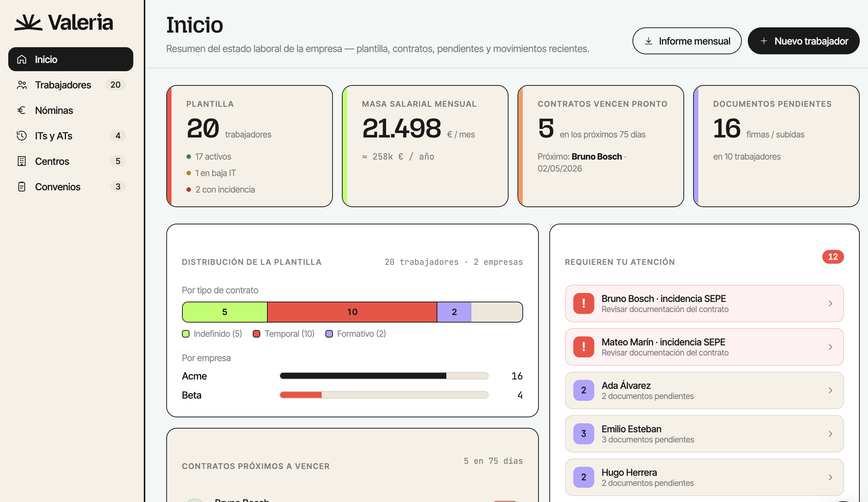This screenshot has height=502, width=868.
Task: Open Bruno Bosch incidencia chevron
Action: pyautogui.click(x=830, y=303)
